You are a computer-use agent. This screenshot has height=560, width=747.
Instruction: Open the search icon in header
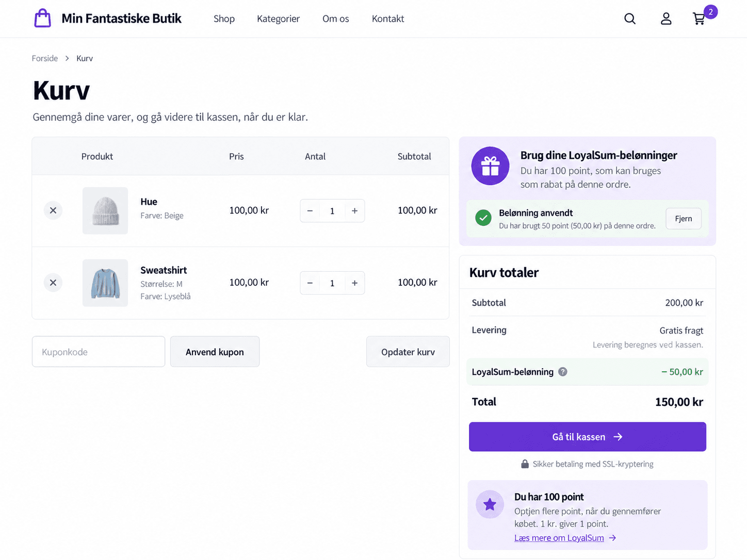click(x=630, y=19)
